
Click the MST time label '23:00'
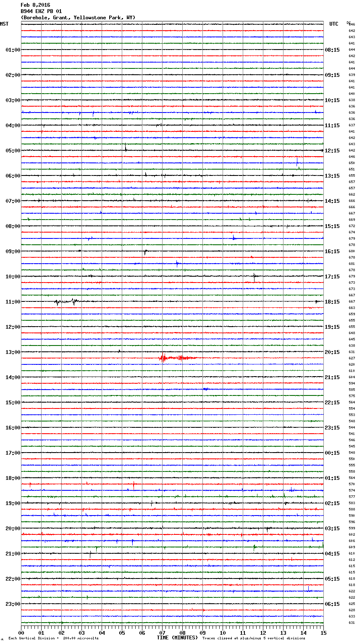point(13,604)
